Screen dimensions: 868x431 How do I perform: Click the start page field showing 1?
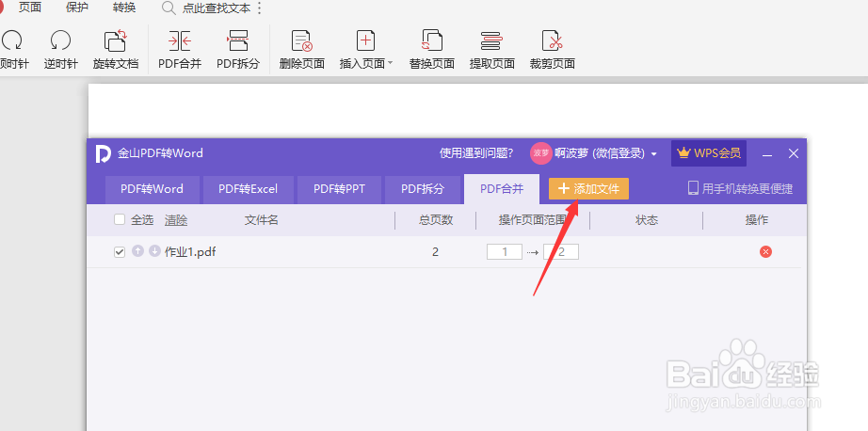point(505,252)
